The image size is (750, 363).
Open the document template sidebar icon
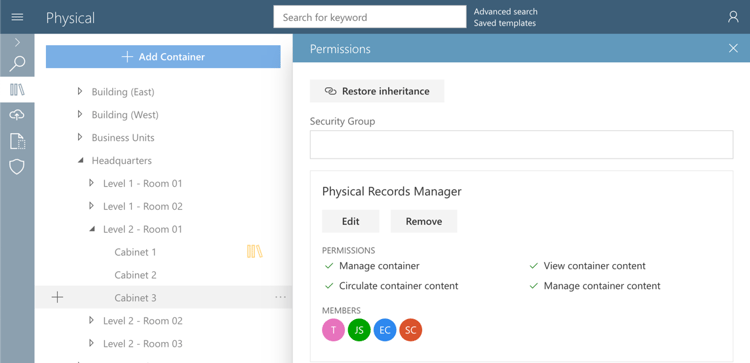[x=17, y=142]
